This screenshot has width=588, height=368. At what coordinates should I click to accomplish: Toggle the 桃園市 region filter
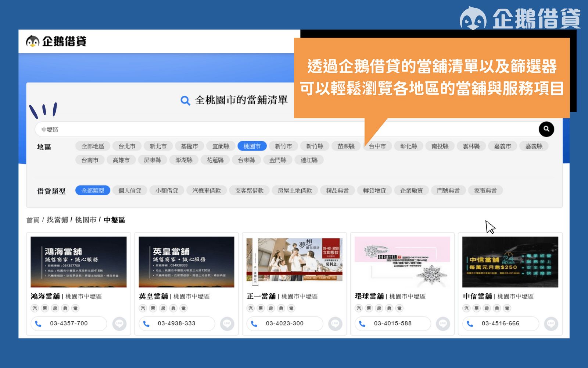click(x=252, y=146)
